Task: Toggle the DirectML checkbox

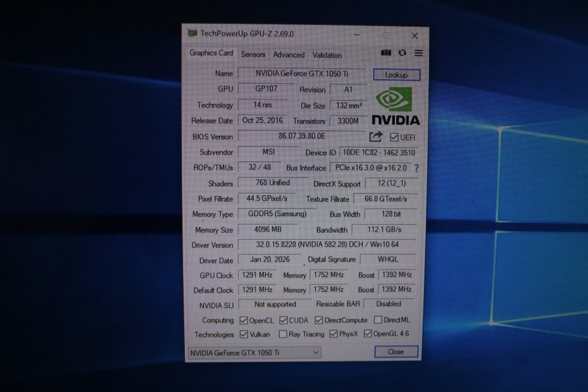Action: pos(378,320)
